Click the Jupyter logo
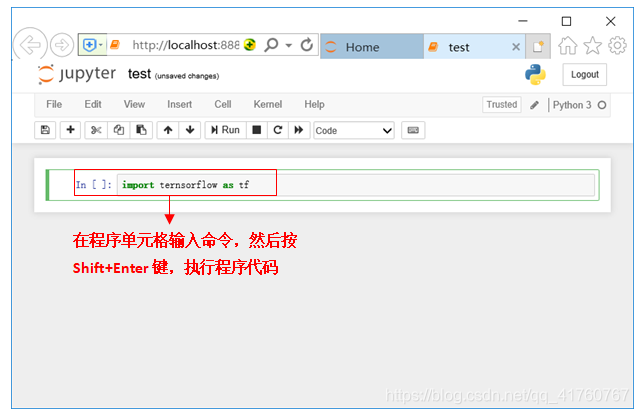 point(77,74)
